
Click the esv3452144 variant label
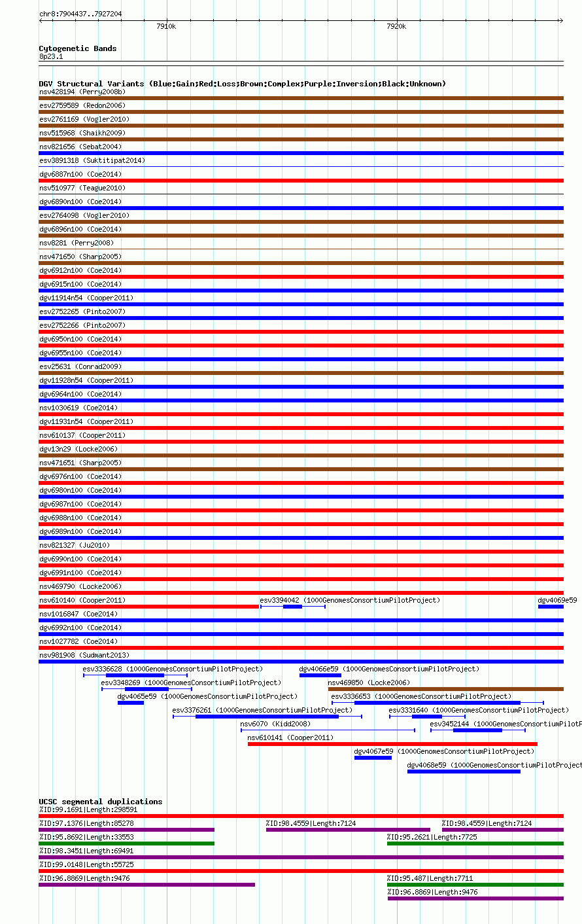[x=505, y=724]
